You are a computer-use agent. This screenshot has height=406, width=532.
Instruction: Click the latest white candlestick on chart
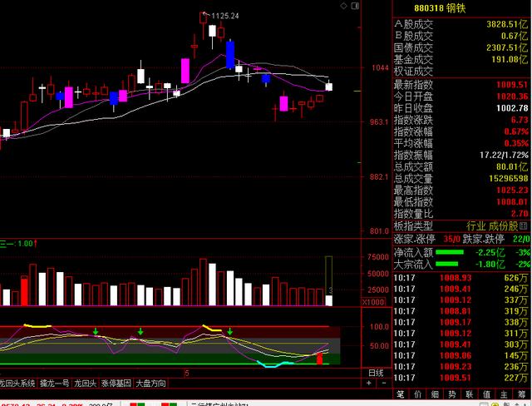coord(329,87)
